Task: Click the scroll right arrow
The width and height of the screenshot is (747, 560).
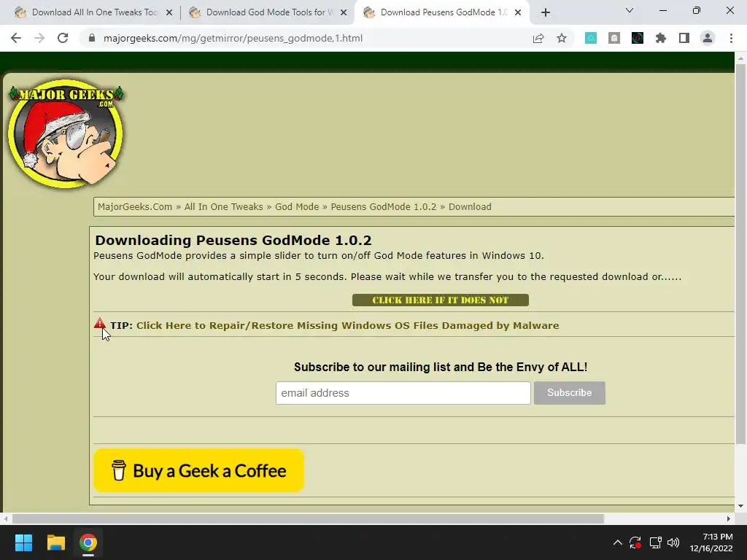Action: tap(729, 518)
